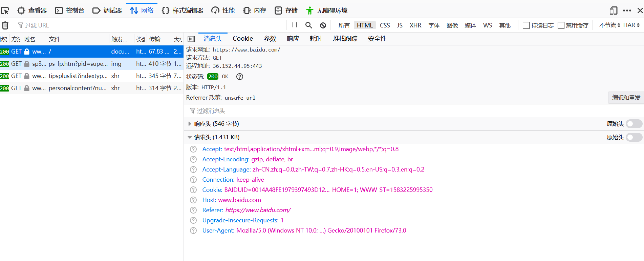Open the 安全性 security tab

click(x=377, y=39)
